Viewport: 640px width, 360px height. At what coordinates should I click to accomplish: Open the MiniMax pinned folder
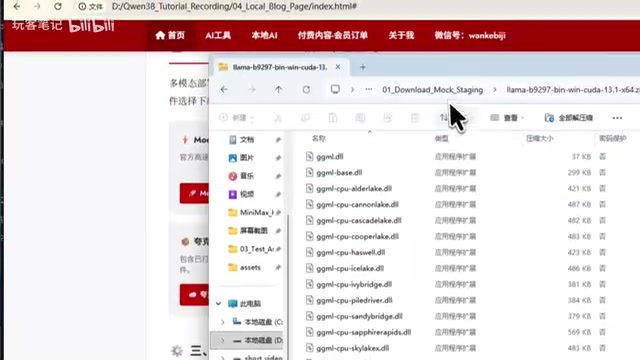click(x=251, y=212)
